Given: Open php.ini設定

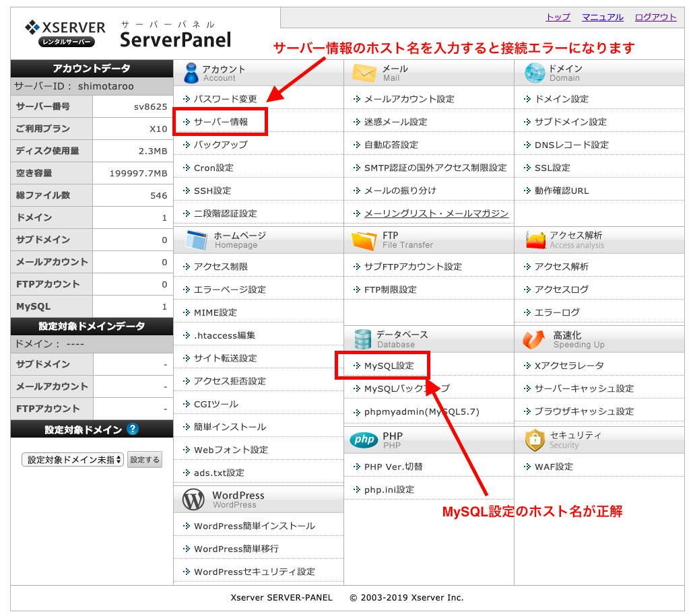Looking at the screenshot, I should pyautogui.click(x=389, y=489).
